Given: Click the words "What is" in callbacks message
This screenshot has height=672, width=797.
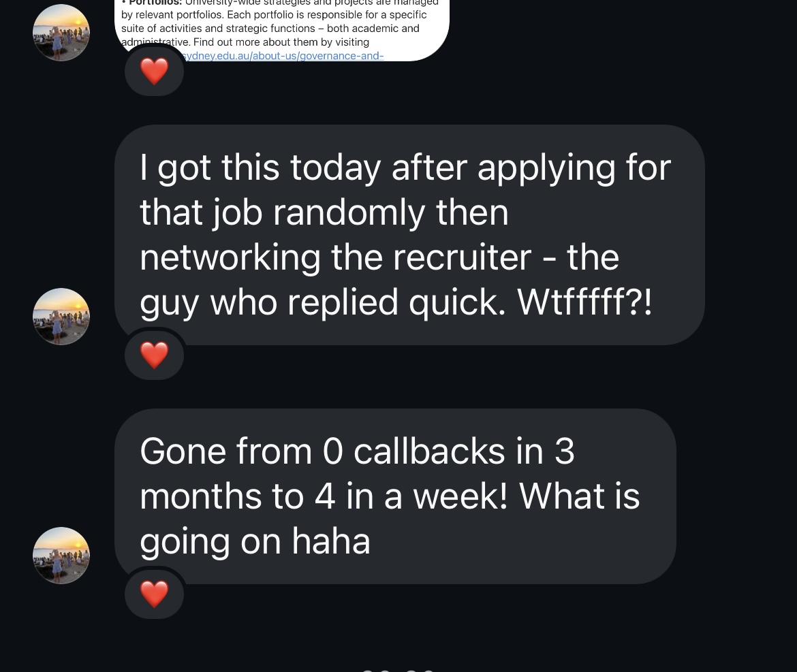Looking at the screenshot, I should coord(580,496).
